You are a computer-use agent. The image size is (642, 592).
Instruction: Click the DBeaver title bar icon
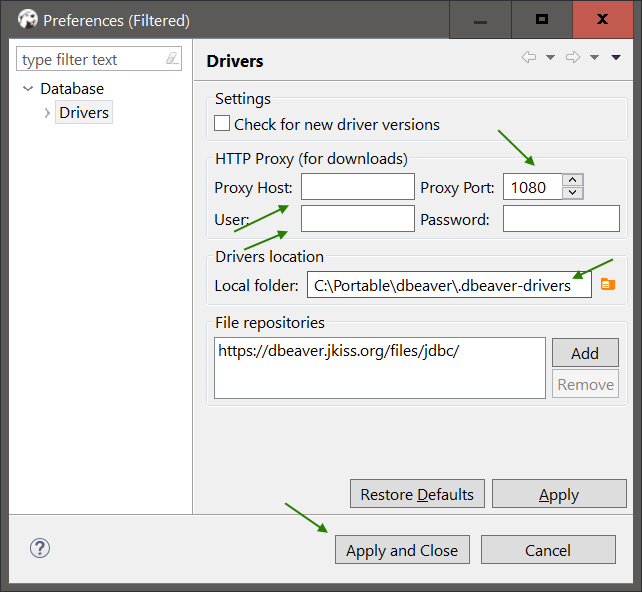(x=27, y=19)
